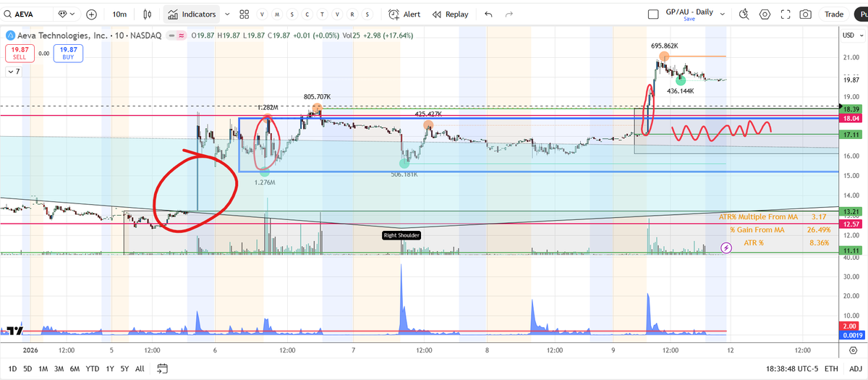Image resolution: width=868 pixels, height=380 pixels.
Task: Open the Indicators dialog
Action: [192, 14]
